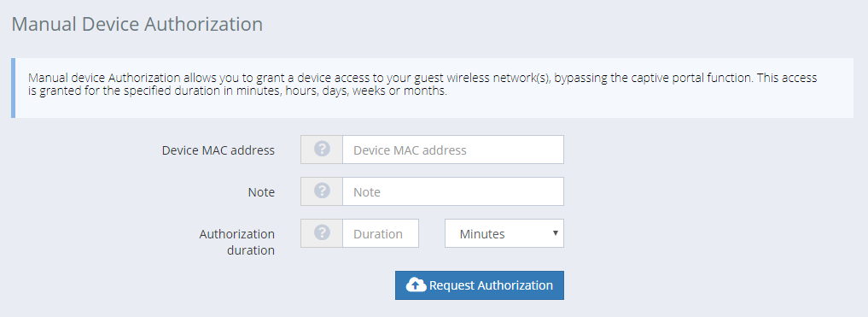
Task: Click the "Request Authorization" button text
Action: point(491,285)
